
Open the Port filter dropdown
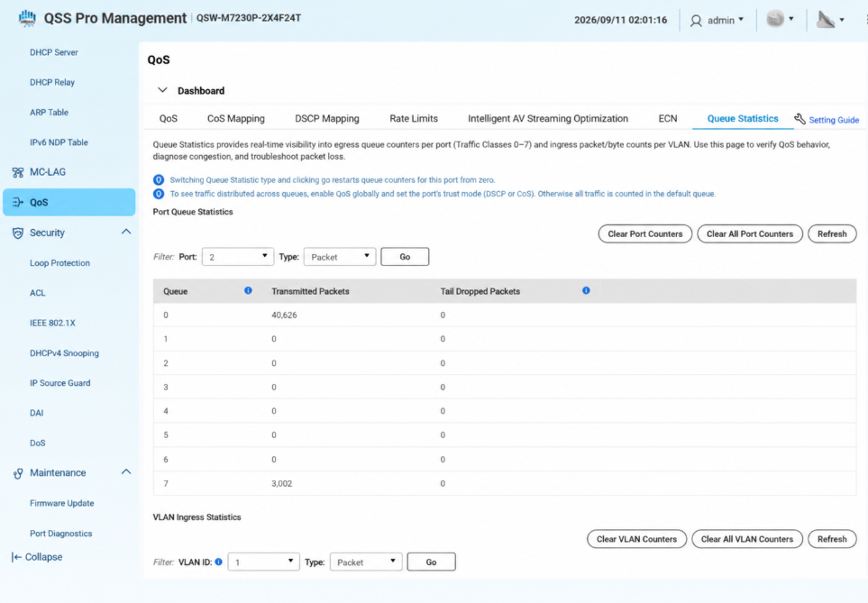click(x=238, y=256)
